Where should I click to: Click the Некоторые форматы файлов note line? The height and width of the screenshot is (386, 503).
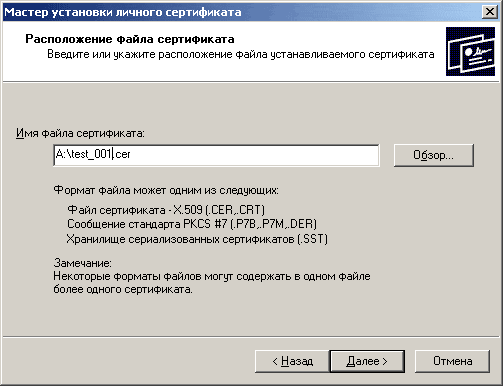point(212,276)
